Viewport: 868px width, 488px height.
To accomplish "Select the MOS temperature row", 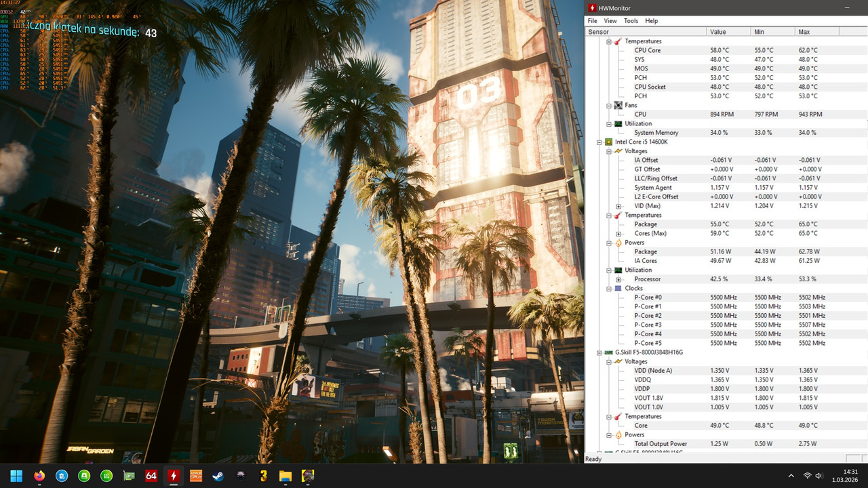I will click(725, 68).
